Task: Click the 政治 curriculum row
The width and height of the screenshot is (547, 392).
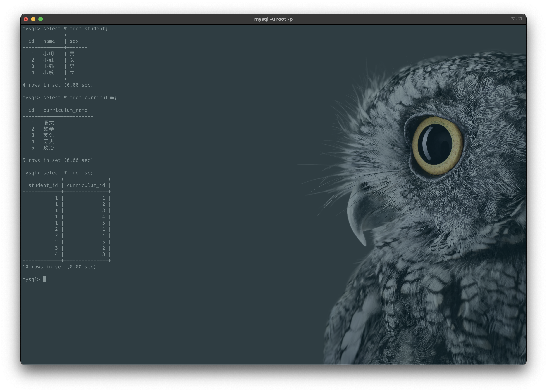Action: click(x=49, y=148)
